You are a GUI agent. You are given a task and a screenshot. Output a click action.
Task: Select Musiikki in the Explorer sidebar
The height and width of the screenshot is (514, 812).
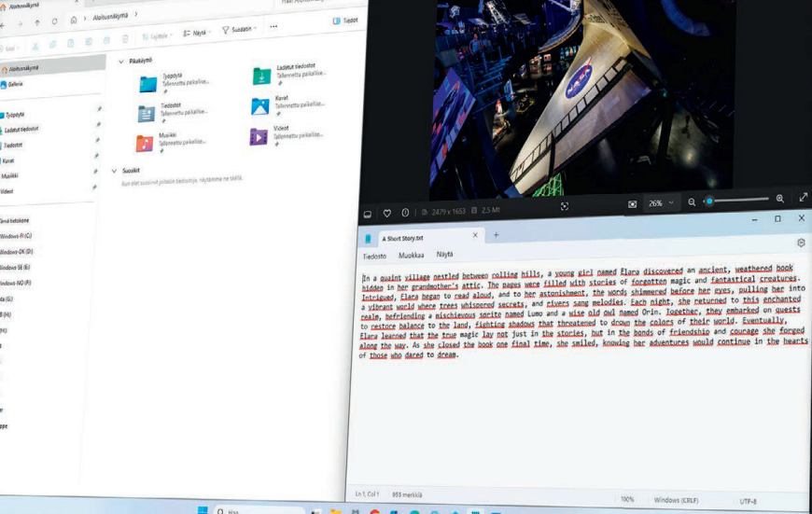point(9,176)
